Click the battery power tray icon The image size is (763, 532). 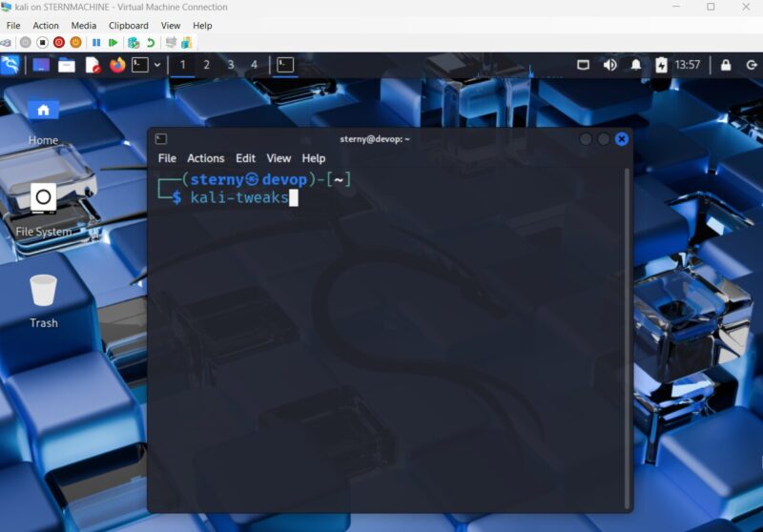(x=661, y=65)
